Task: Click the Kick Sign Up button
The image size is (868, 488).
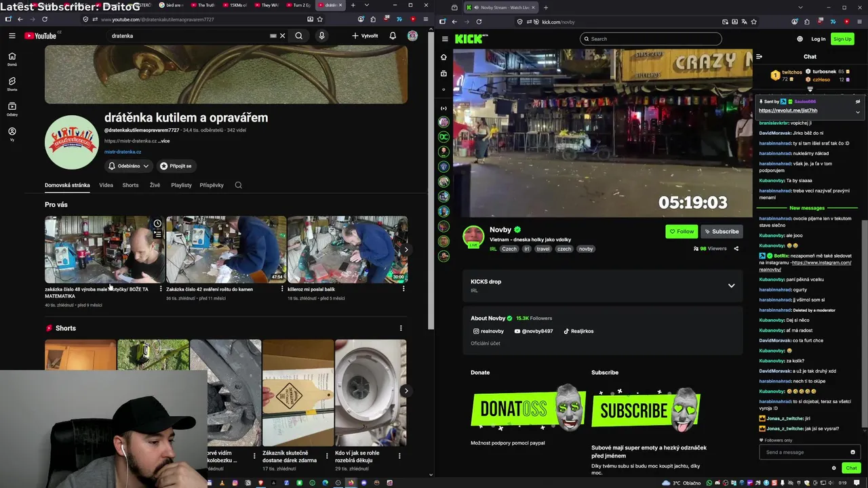Action: click(x=842, y=39)
